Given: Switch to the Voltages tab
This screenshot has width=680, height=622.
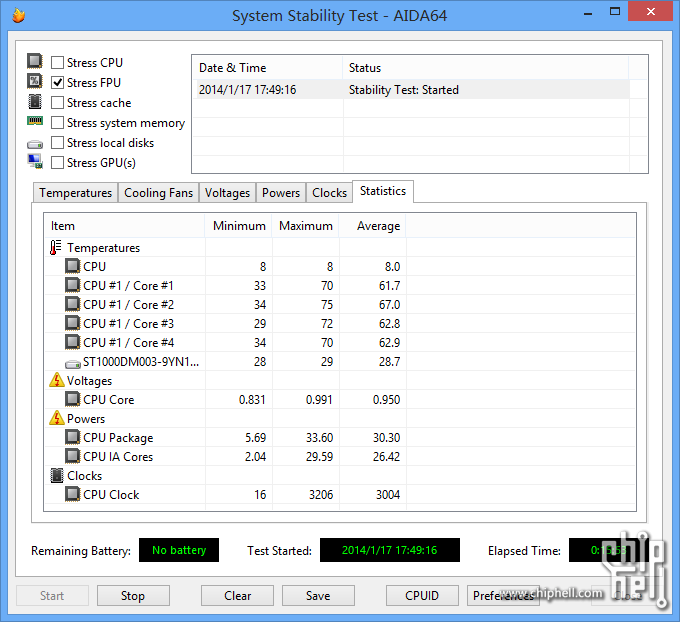Looking at the screenshot, I should click(227, 193).
